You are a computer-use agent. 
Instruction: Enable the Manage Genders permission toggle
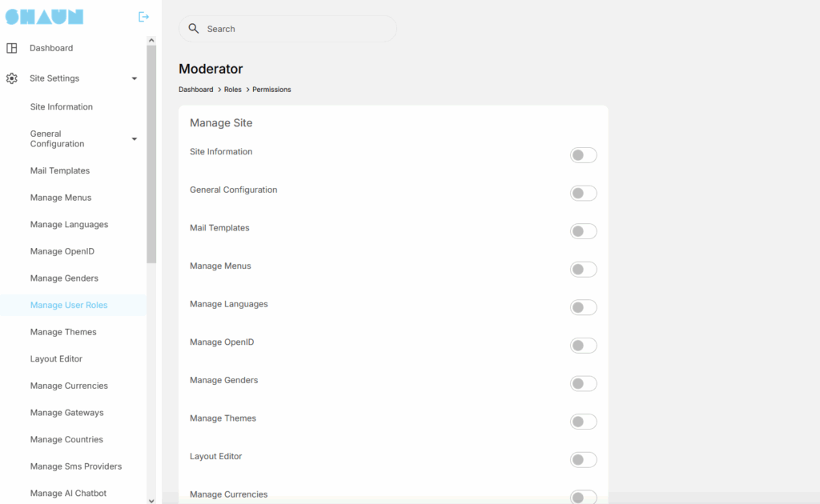pyautogui.click(x=583, y=383)
